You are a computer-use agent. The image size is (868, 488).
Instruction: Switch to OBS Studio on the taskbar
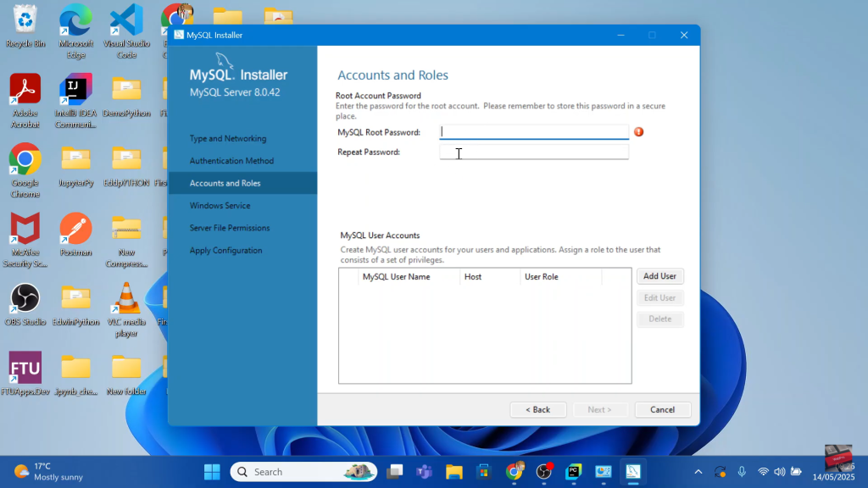pos(544,471)
